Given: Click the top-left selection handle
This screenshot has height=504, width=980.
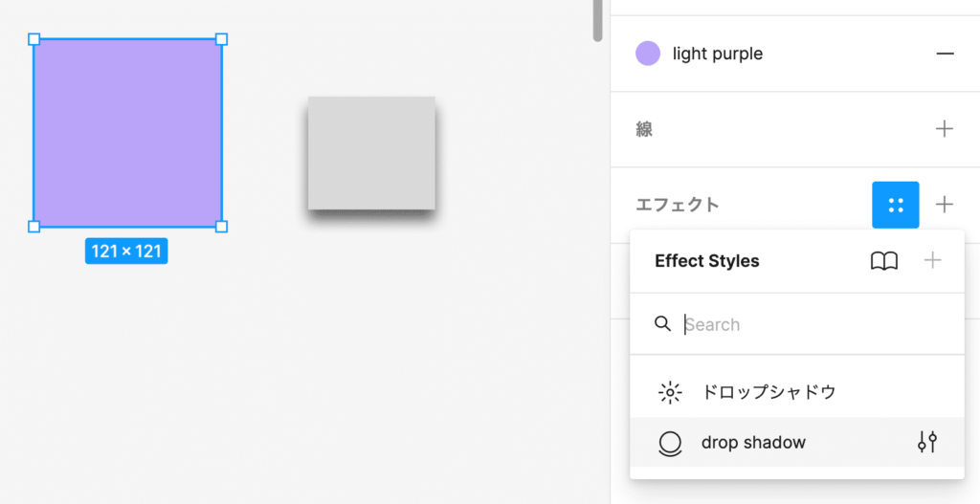Looking at the screenshot, I should 33,39.
